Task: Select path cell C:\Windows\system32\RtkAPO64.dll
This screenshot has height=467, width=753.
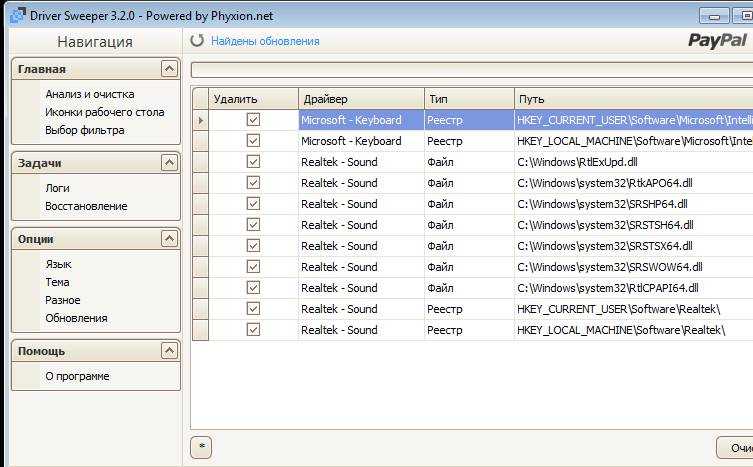Action: (634, 183)
